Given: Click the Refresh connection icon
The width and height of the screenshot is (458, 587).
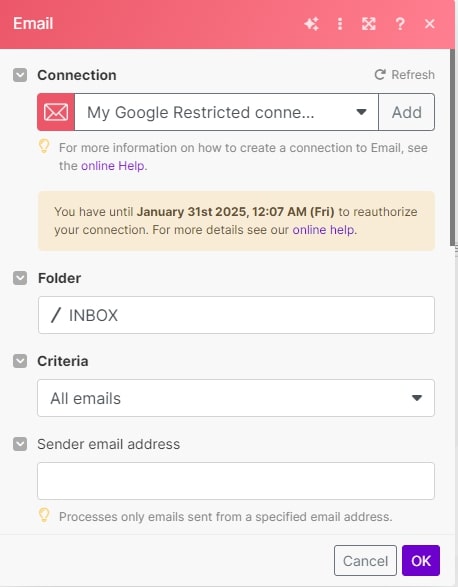Looking at the screenshot, I should (380, 75).
